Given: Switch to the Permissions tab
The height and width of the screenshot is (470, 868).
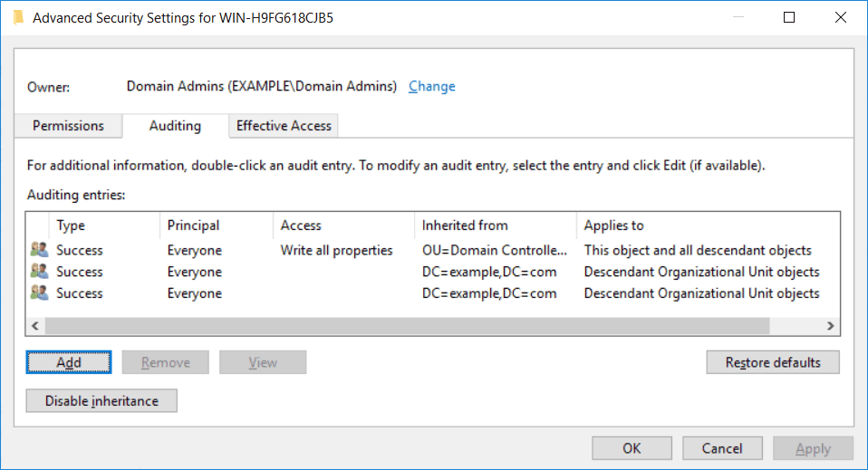Looking at the screenshot, I should point(68,126).
